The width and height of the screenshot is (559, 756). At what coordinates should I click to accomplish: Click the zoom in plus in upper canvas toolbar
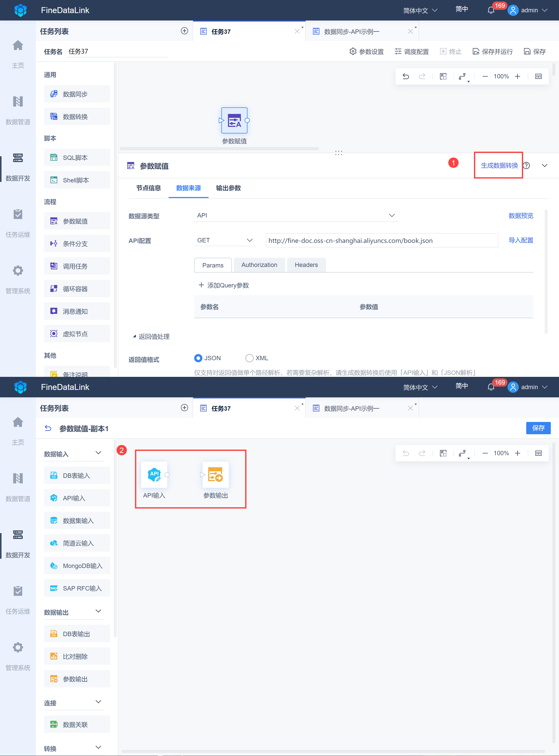click(x=517, y=76)
